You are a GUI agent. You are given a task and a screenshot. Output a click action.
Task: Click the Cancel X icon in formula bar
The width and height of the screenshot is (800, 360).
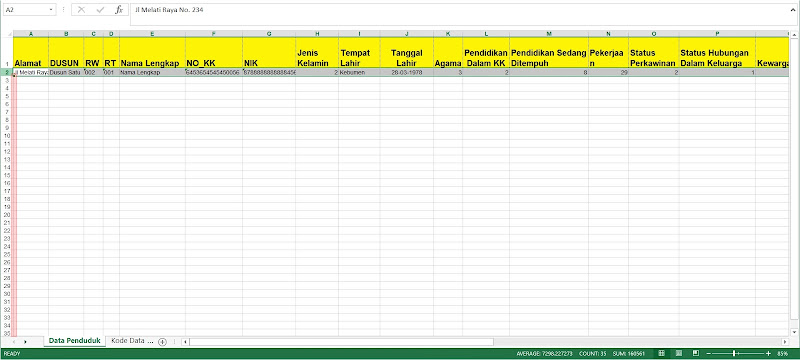pos(81,10)
